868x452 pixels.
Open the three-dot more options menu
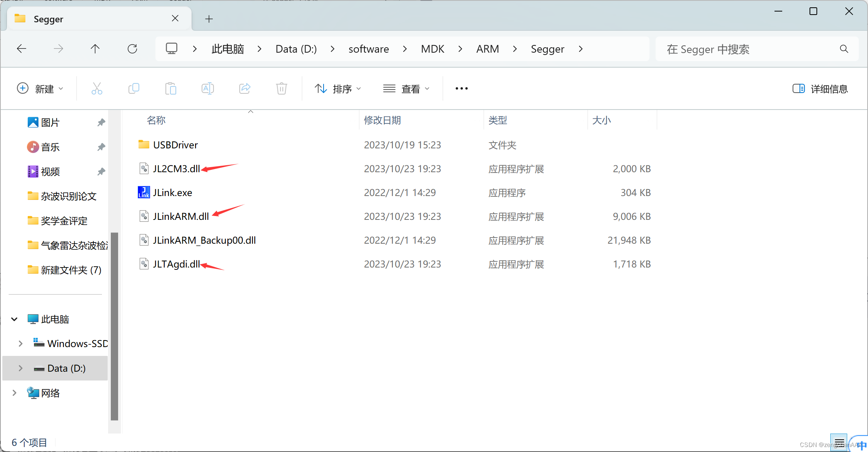click(462, 88)
